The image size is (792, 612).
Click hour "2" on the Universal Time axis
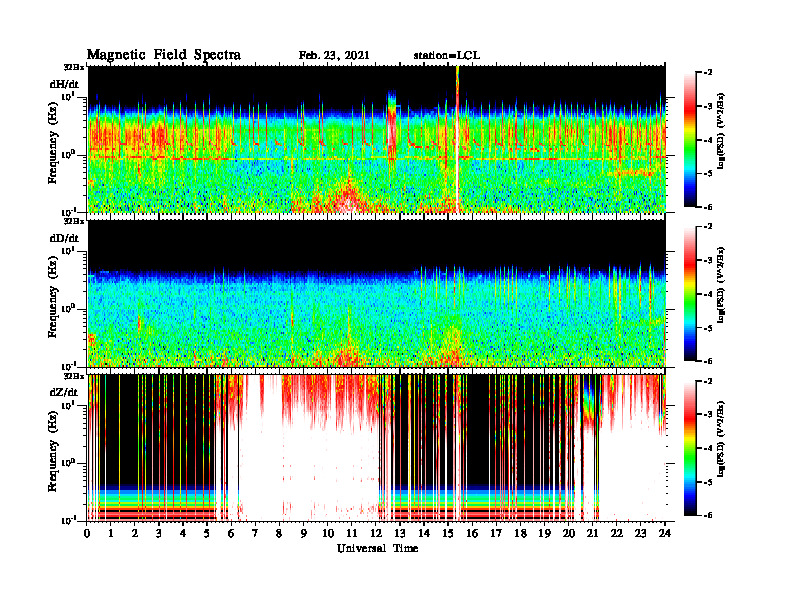click(x=134, y=534)
